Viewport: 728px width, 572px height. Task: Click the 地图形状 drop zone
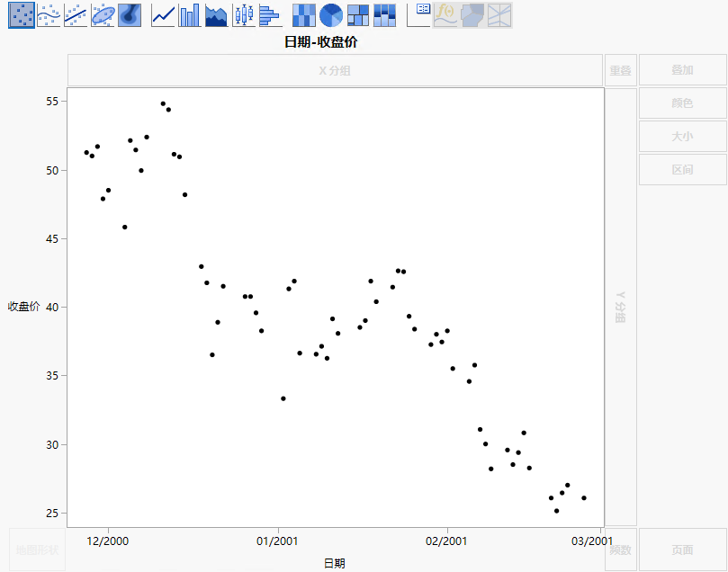(37, 550)
